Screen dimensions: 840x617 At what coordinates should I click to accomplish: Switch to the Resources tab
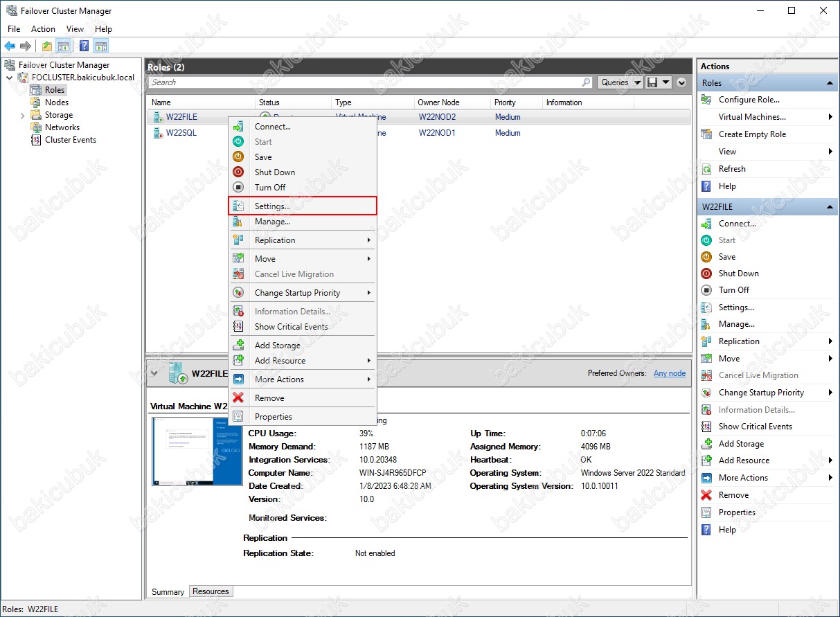pyautogui.click(x=211, y=591)
